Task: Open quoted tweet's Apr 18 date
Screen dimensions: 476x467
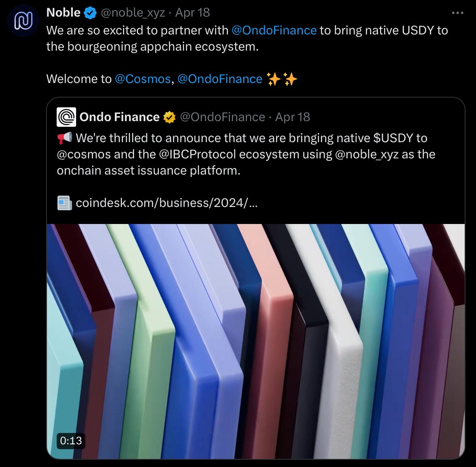Action: point(292,117)
